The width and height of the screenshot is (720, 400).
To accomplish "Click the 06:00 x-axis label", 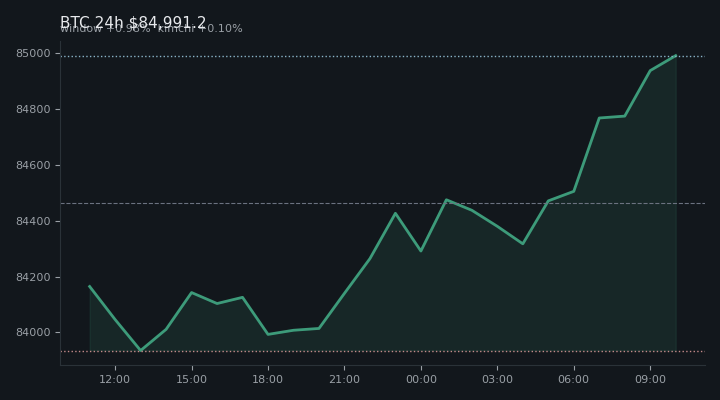I will click(x=574, y=379).
